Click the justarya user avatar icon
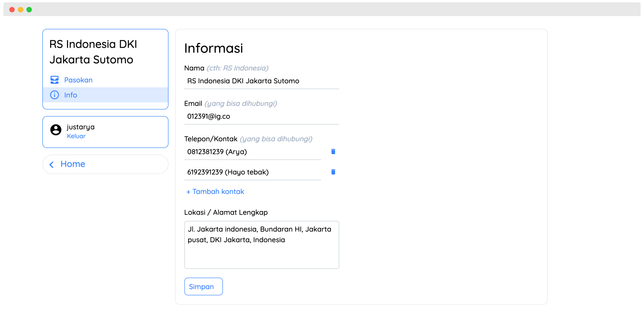644x330 pixels. 55,130
